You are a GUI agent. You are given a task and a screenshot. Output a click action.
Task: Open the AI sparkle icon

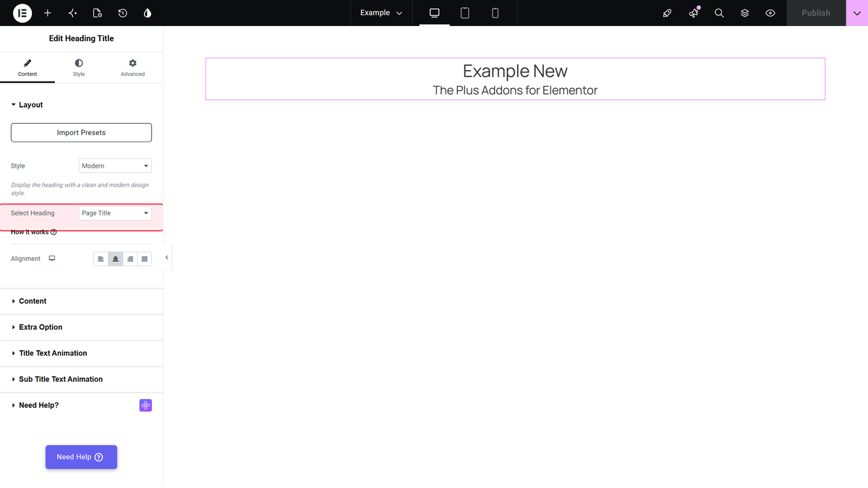coord(72,13)
